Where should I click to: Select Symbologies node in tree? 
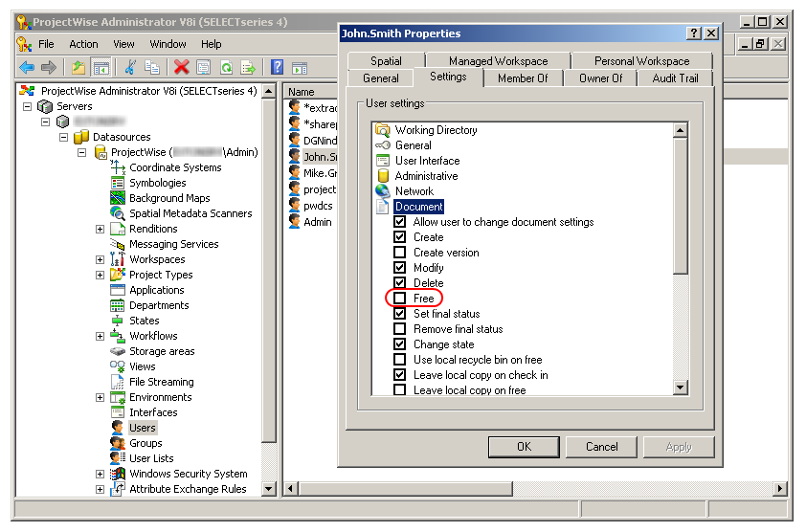pyautogui.click(x=157, y=183)
